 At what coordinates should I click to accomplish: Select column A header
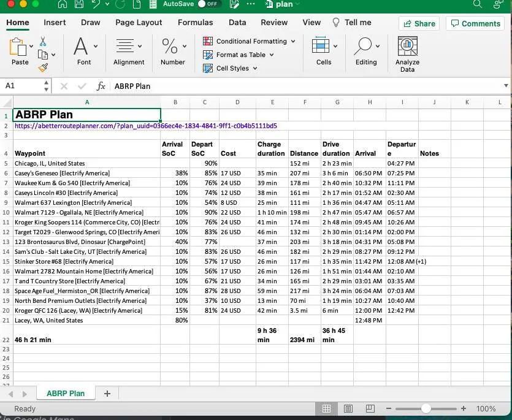[87, 102]
